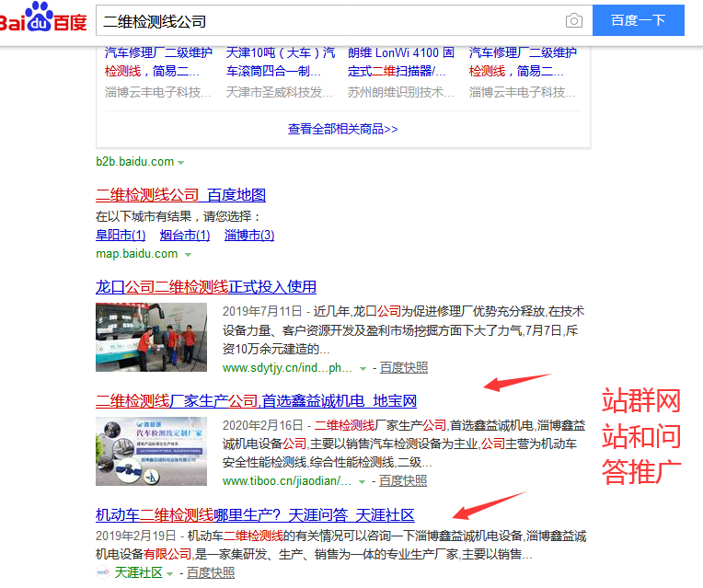Viewport: 703px width, 588px height.
Task: Click the 汽车检测线定制厂家 thumbnail
Action: pyautogui.click(x=151, y=451)
